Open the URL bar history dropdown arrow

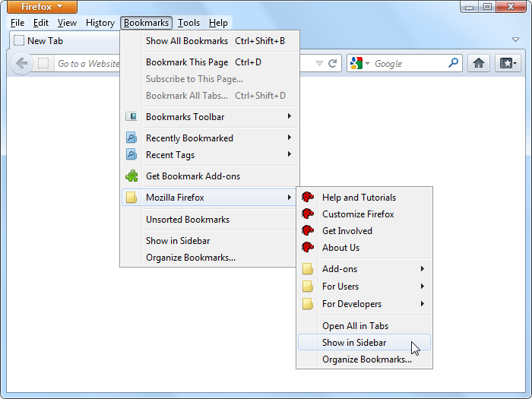[319, 64]
